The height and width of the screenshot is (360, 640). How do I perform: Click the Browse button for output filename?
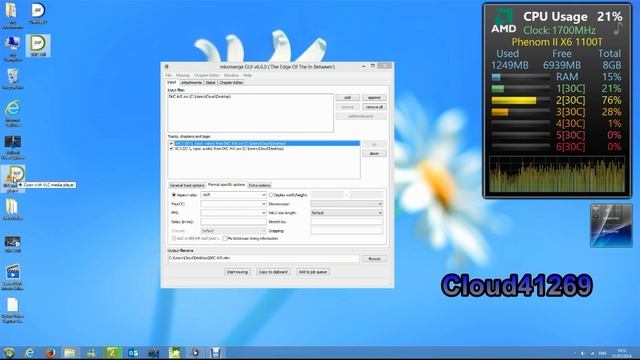click(374, 259)
